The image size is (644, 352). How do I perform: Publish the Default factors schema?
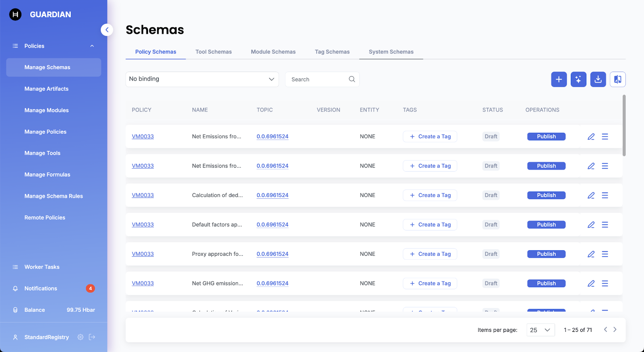click(x=546, y=225)
